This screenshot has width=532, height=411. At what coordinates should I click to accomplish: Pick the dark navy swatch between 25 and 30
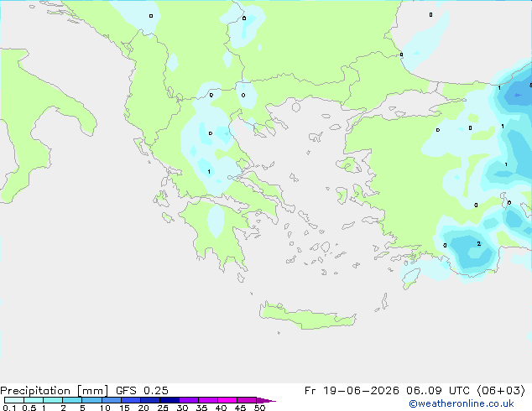click(170, 400)
